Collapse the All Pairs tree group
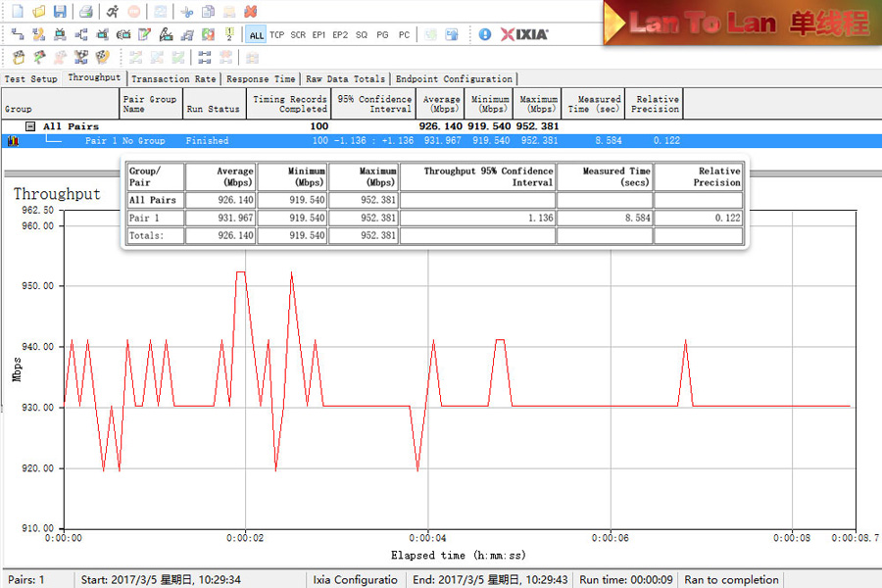Viewport: 882px width, 588px height. coord(30,126)
